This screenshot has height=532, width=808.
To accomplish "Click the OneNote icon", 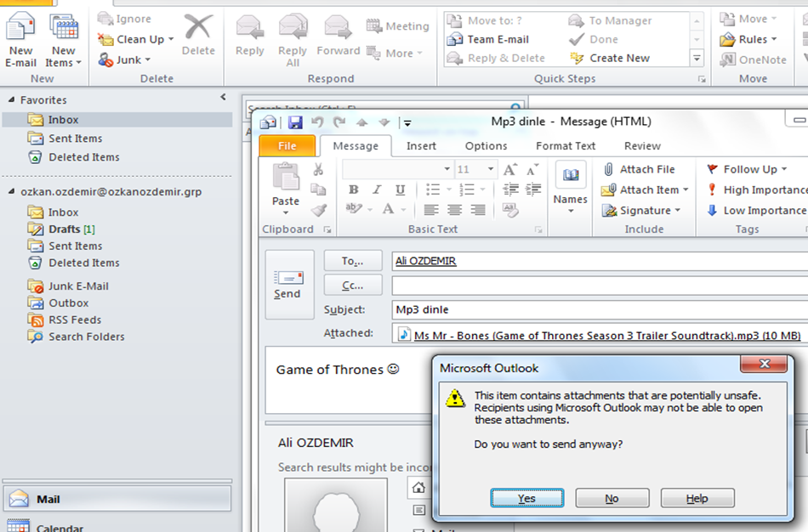I will click(728, 59).
